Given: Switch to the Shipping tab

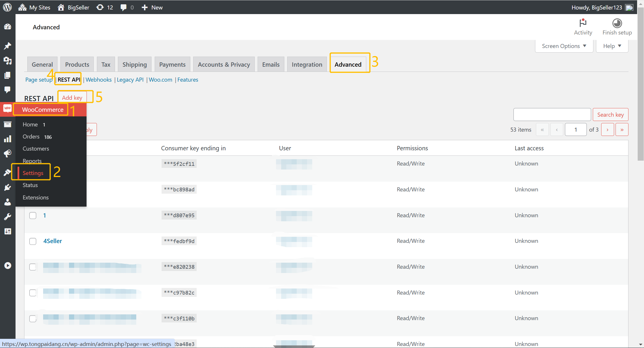Looking at the screenshot, I should pyautogui.click(x=135, y=65).
